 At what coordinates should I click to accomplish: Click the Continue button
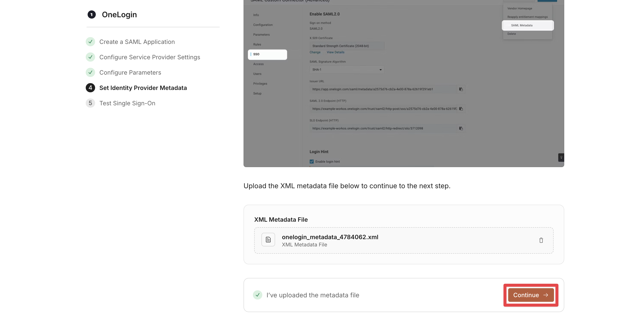click(531, 295)
